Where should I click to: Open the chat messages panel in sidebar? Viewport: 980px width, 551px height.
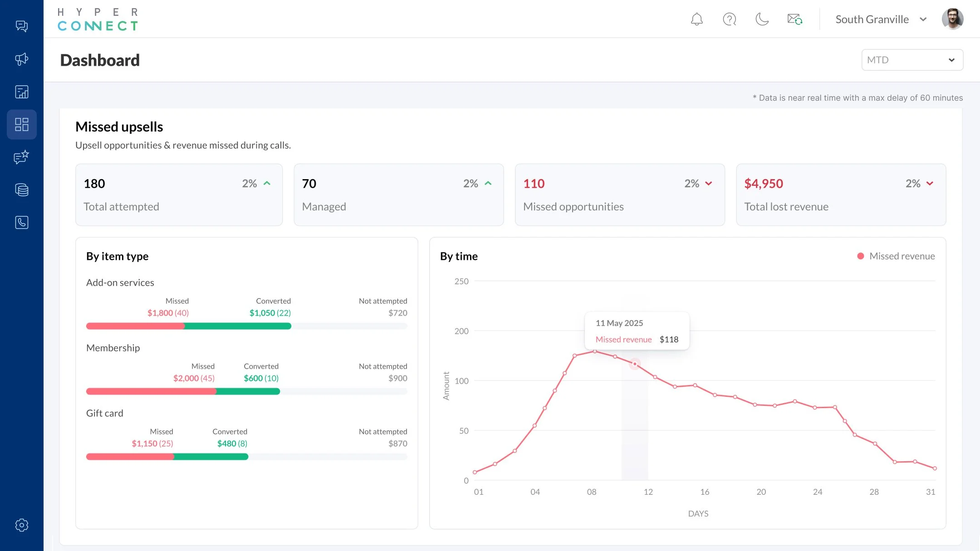point(21,26)
